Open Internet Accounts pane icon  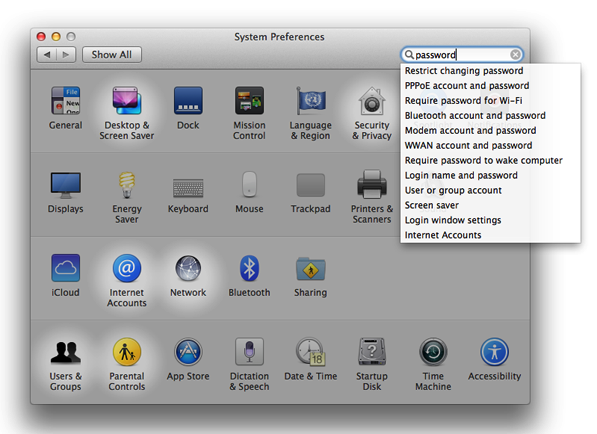pyautogui.click(x=127, y=281)
